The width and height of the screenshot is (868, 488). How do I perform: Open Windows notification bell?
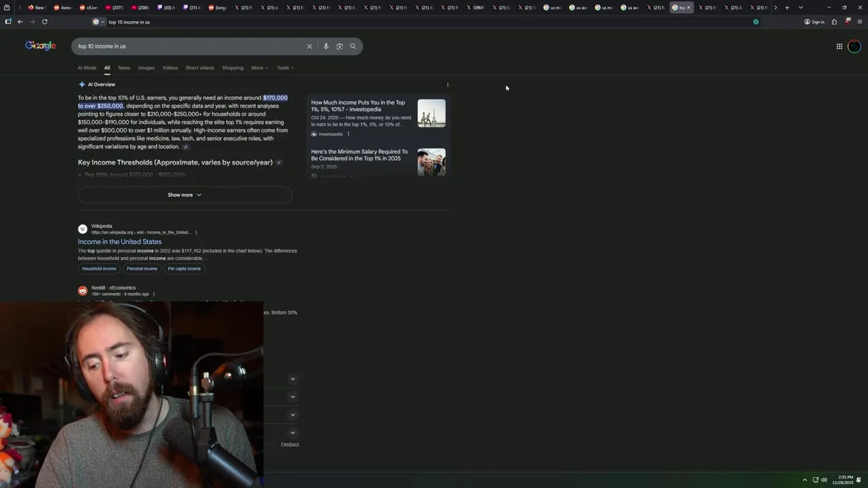pos(859,480)
